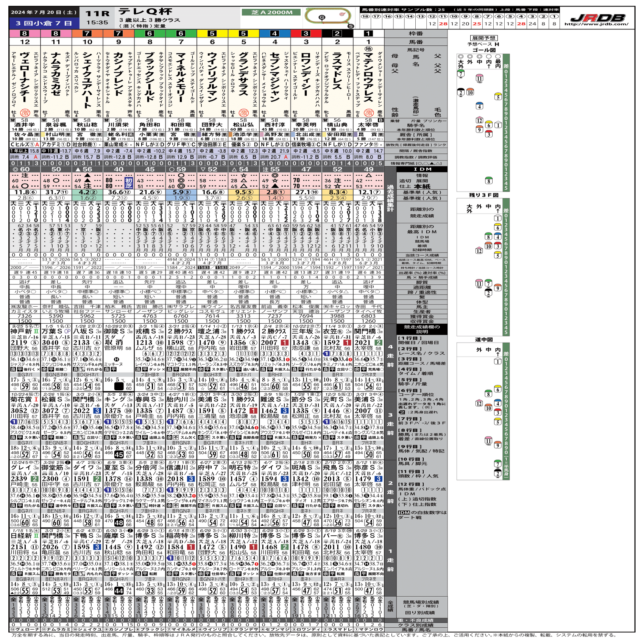
Task: Click the post time 15:35
Action: point(97,22)
